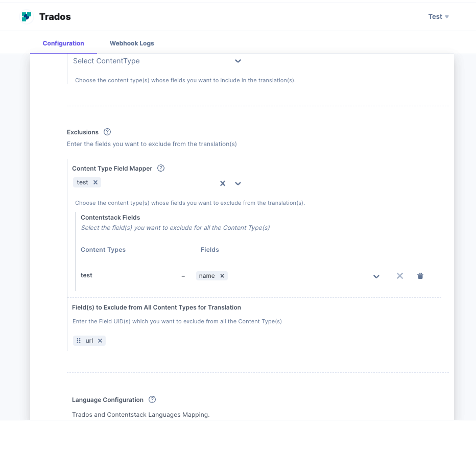Screen dimensions: 476x451
Task: Click the Trados app title
Action: click(x=55, y=17)
